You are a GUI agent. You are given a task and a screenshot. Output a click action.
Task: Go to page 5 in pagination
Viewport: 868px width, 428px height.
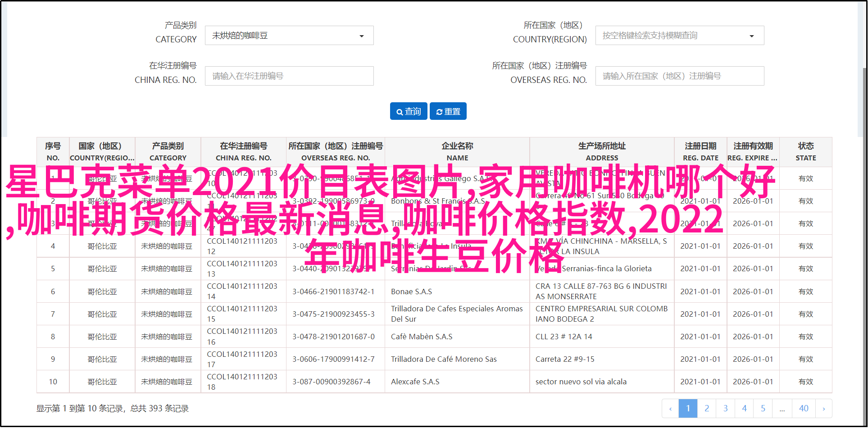click(763, 409)
